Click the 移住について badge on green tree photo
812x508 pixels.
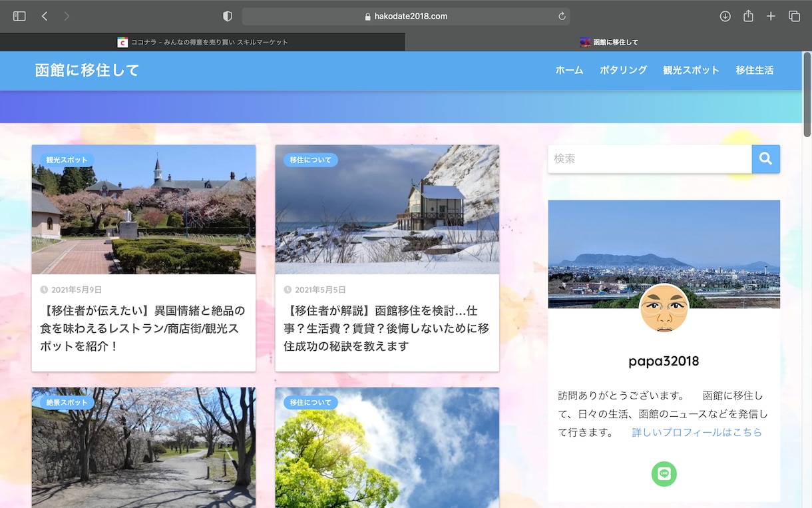(x=310, y=402)
